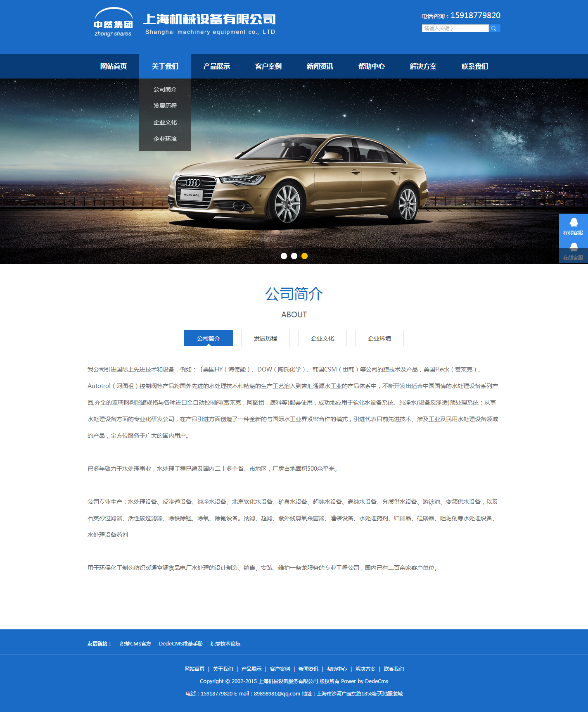
Task: Show first banner slide via first dot
Action: (284, 256)
